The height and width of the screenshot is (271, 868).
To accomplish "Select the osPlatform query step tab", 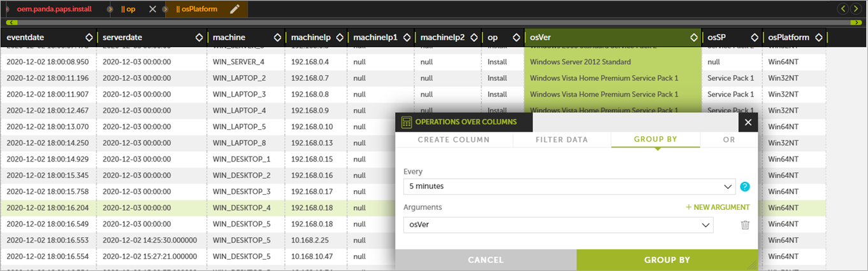I will click(x=197, y=9).
